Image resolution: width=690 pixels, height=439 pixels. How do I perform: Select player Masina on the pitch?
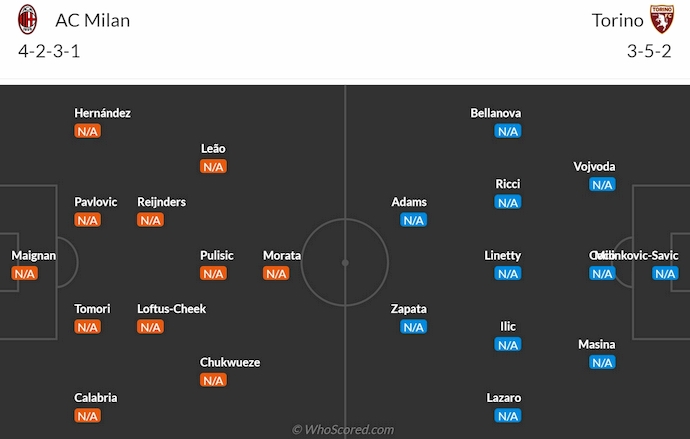pyautogui.click(x=597, y=344)
